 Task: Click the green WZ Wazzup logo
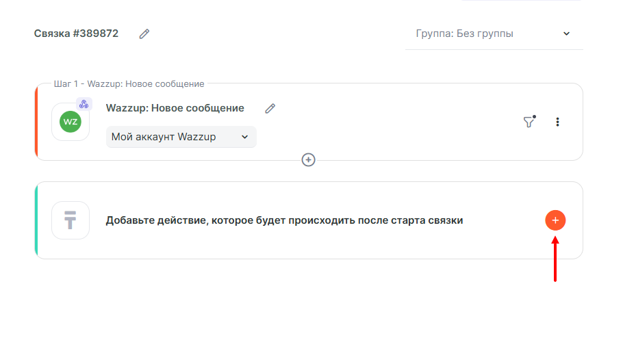point(71,122)
